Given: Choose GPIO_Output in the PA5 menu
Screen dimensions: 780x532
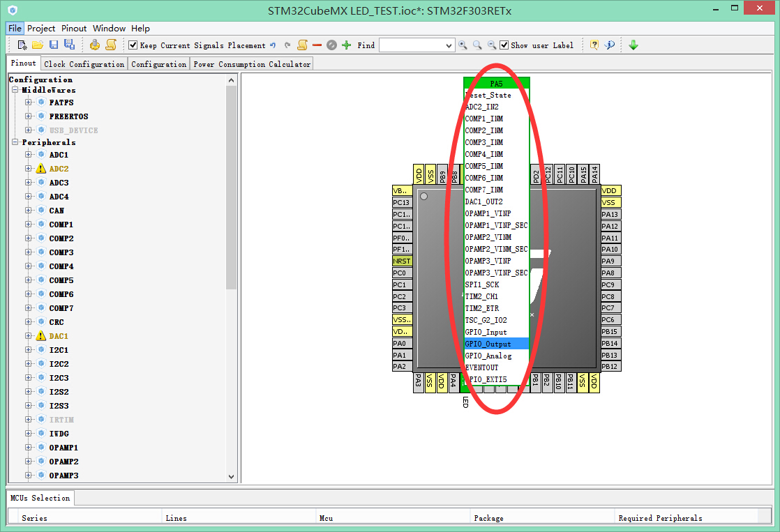Looking at the screenshot, I should point(497,344).
